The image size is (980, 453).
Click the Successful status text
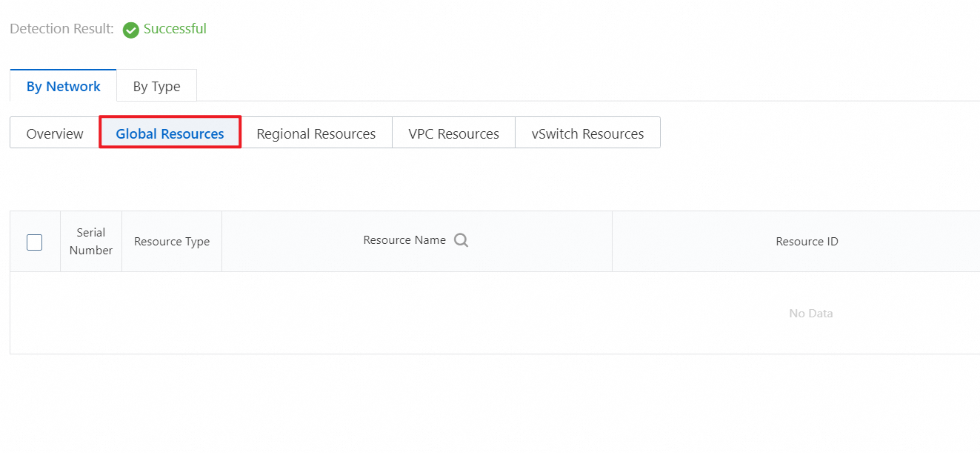[175, 29]
